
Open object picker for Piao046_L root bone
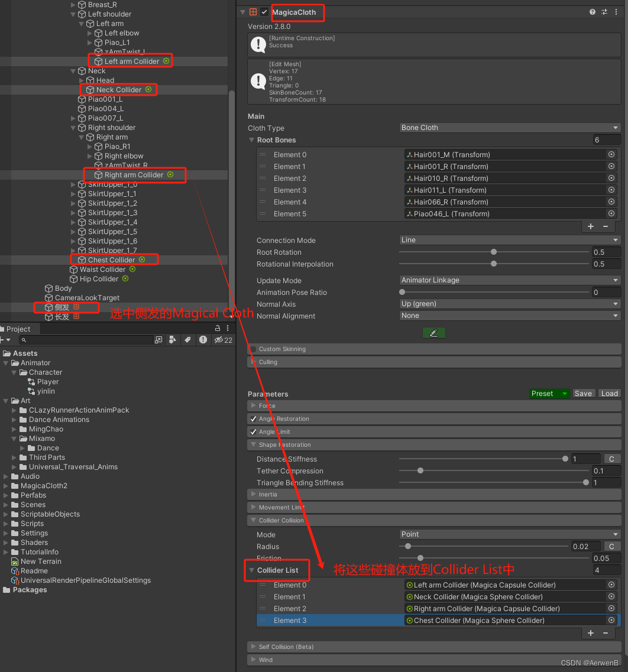(x=611, y=213)
